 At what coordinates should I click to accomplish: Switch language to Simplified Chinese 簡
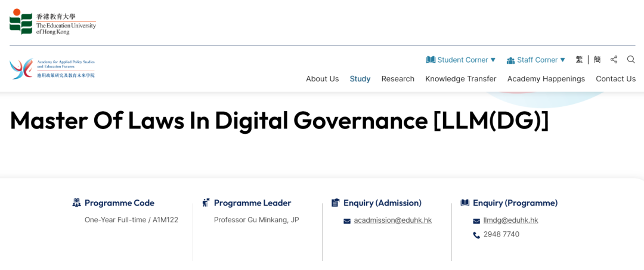597,60
